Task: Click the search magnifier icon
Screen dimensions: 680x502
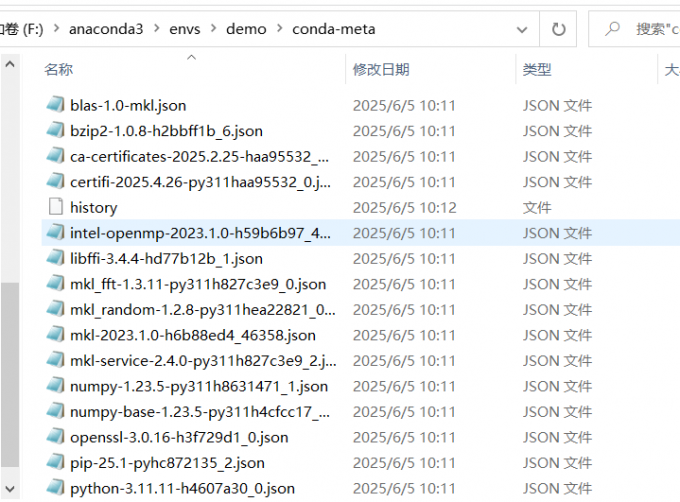Action: point(612,29)
